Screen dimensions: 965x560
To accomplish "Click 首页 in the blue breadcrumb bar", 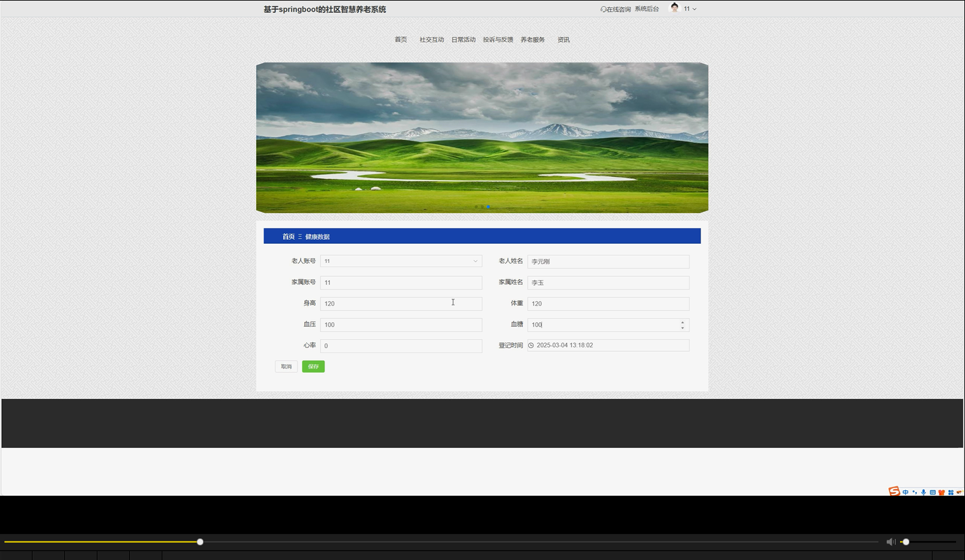I will point(288,237).
